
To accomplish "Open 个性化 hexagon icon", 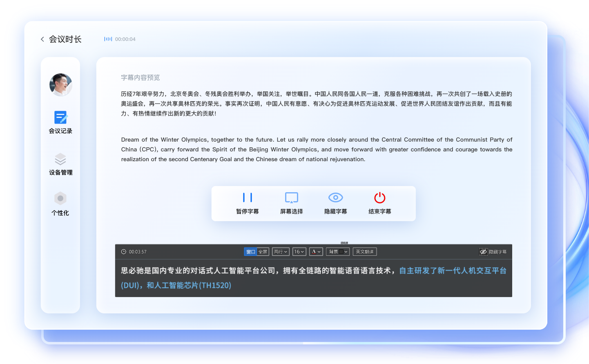I will click(60, 198).
